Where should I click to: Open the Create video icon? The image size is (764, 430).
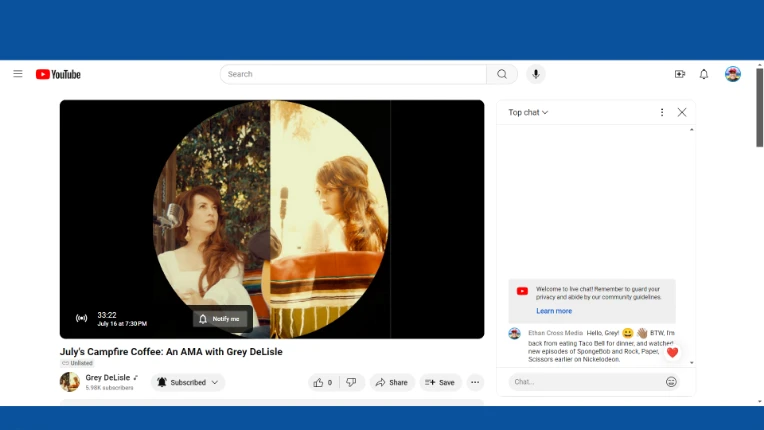[x=680, y=74]
